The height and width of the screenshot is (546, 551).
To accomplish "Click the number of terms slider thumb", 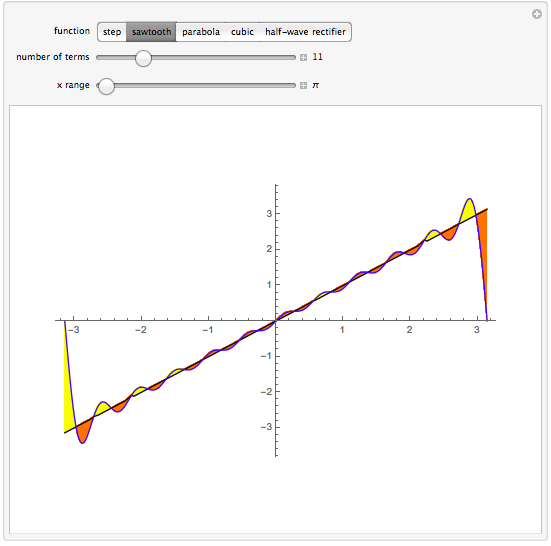I will pos(143,58).
